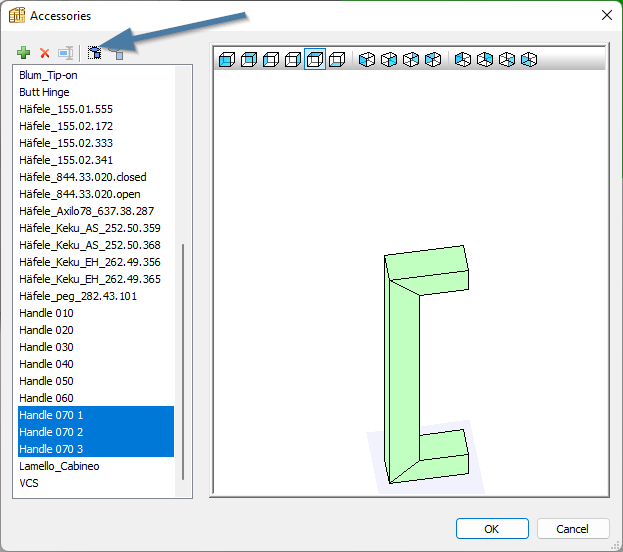
Task: Select Häfele_Keku_EH_262.49.365 entry
Action: coord(96,279)
